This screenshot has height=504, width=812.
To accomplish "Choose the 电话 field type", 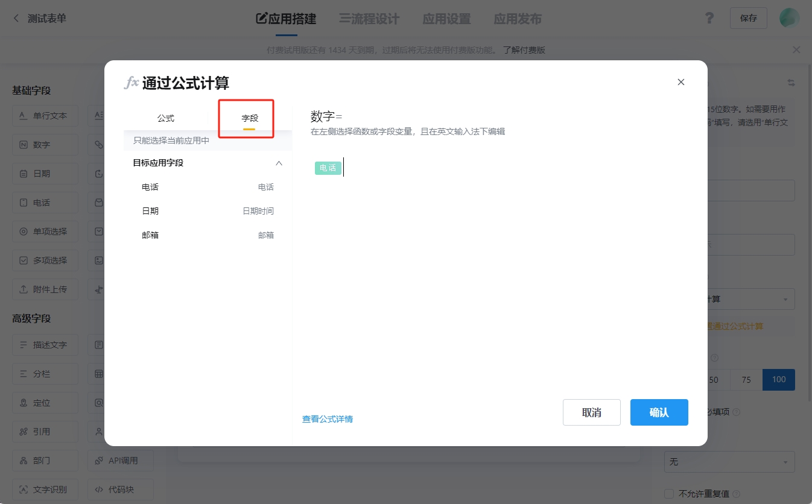I will pos(45,202).
